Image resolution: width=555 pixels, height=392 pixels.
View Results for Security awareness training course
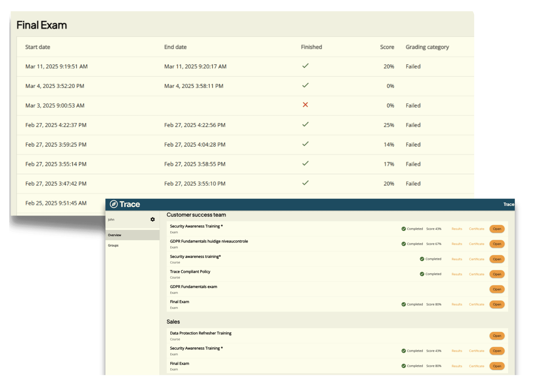click(x=457, y=259)
